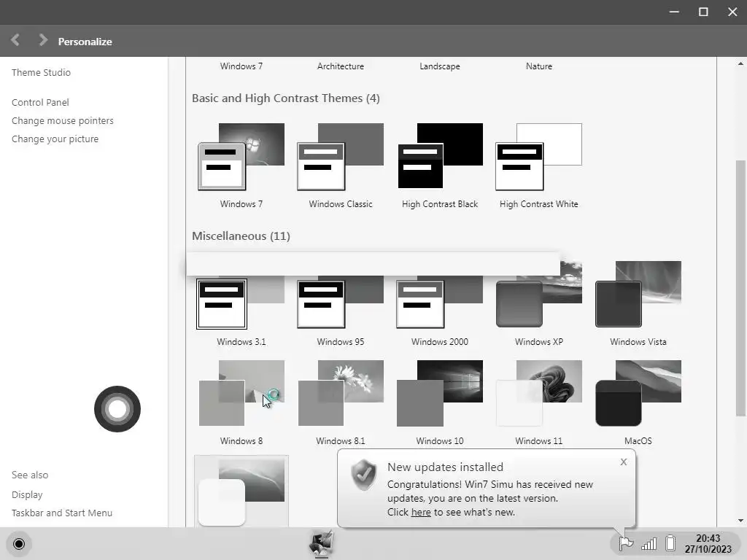Select the Windows 7 basic theme thumbnail
Viewport: 747px width, 560px height.
[x=241, y=157]
